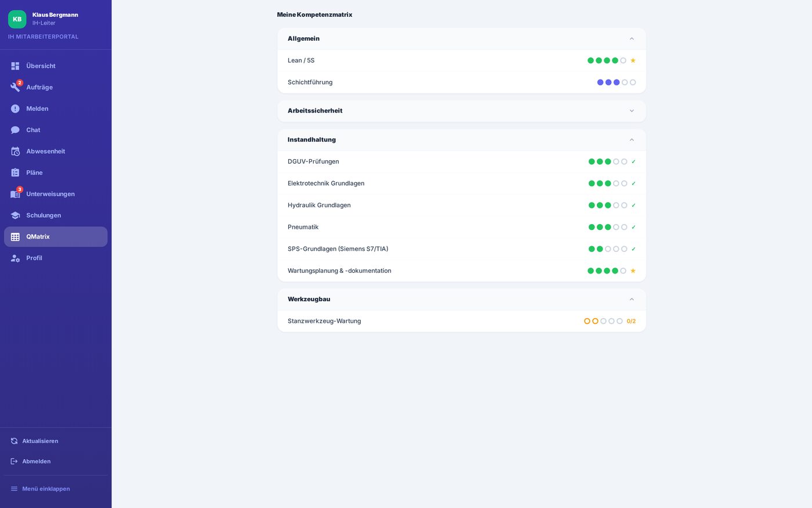Open the Chat menu item
Viewport: 812px width, 508px height.
[56, 130]
